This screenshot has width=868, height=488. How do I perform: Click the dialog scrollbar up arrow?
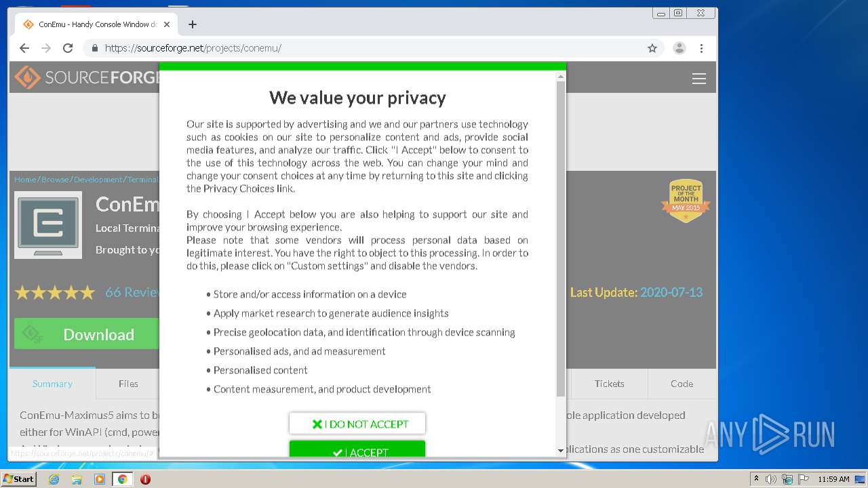[560, 76]
